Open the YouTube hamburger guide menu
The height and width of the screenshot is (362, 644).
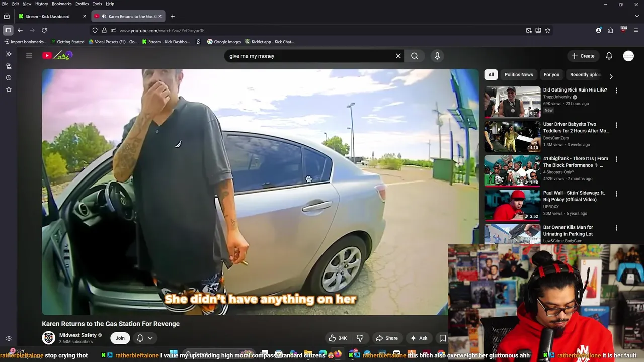[x=29, y=56]
